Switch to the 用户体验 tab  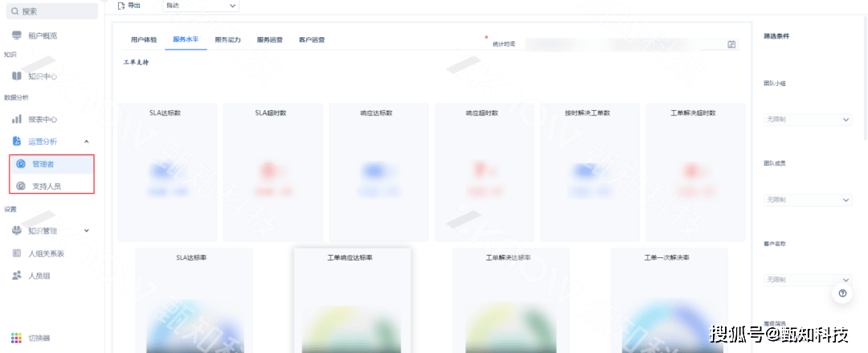145,39
